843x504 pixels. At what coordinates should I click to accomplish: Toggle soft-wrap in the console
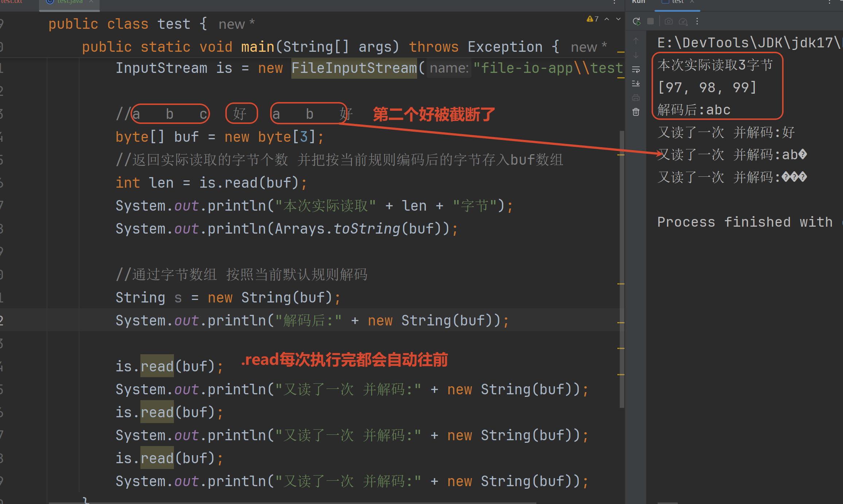[636, 69]
